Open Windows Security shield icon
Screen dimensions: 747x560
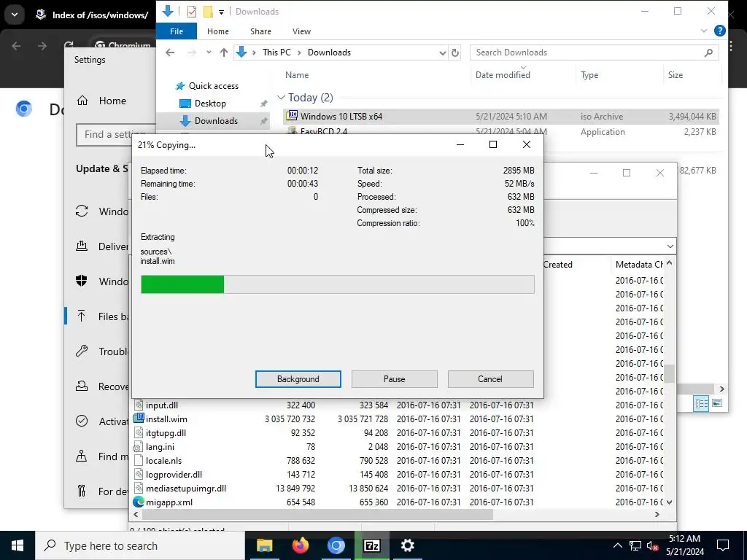[82, 281]
